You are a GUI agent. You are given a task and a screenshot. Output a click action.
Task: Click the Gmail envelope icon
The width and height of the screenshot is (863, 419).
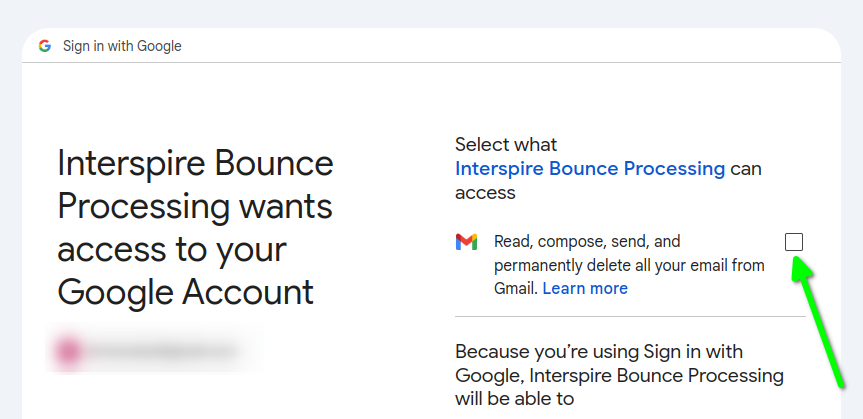point(466,242)
